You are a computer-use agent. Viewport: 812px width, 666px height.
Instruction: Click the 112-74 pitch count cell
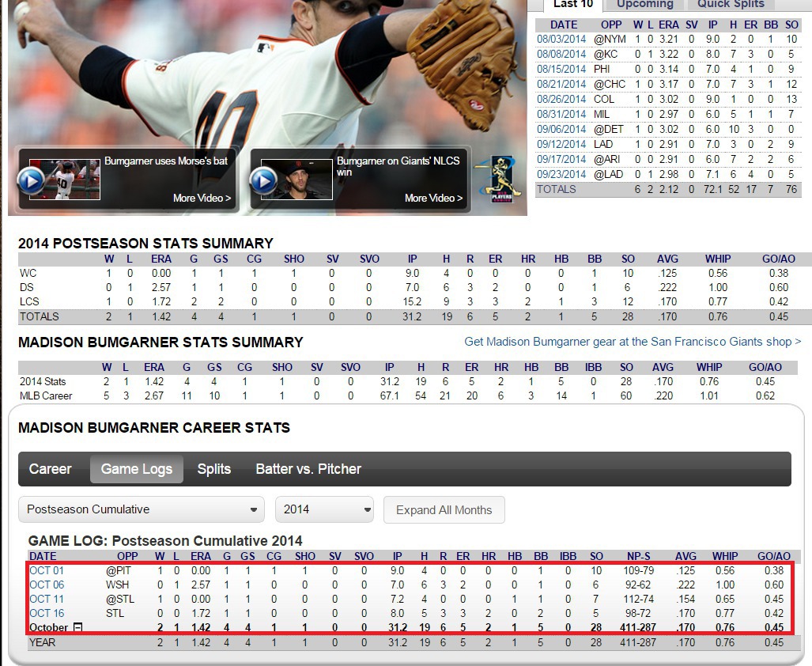point(639,600)
